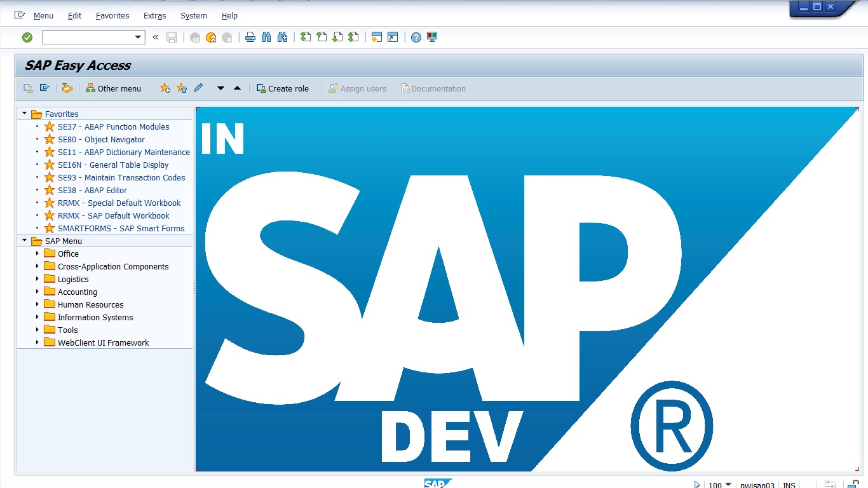Open the Edit menu
The image size is (868, 488).
[x=74, y=15]
